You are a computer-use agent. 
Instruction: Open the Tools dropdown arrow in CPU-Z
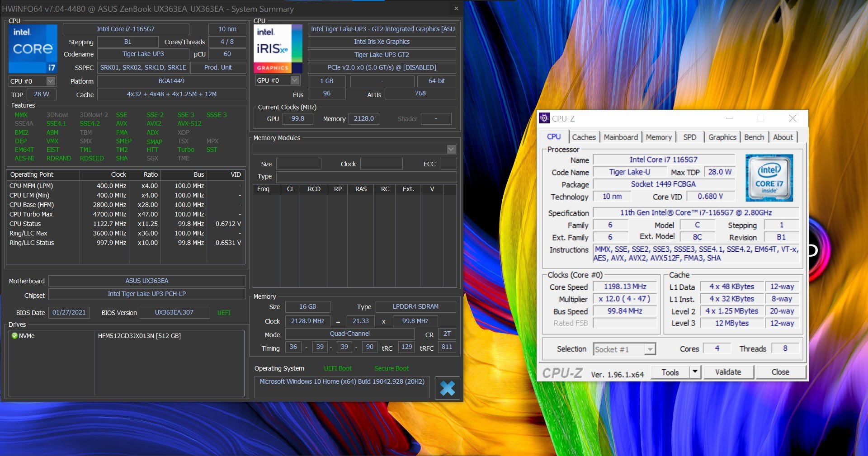click(x=695, y=372)
